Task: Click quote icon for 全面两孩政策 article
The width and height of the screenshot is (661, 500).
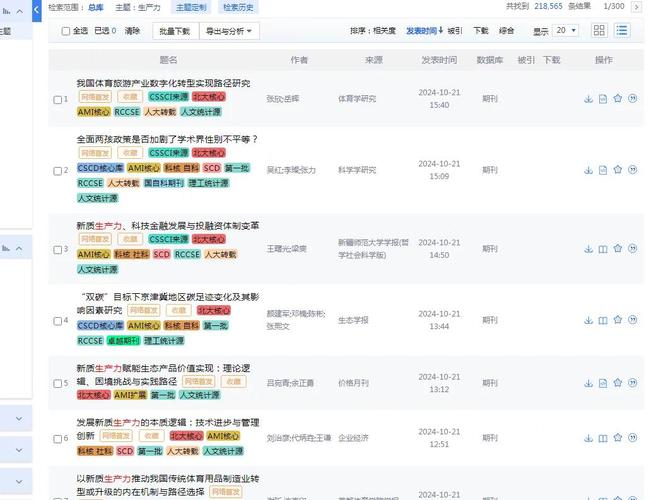Action: click(632, 170)
